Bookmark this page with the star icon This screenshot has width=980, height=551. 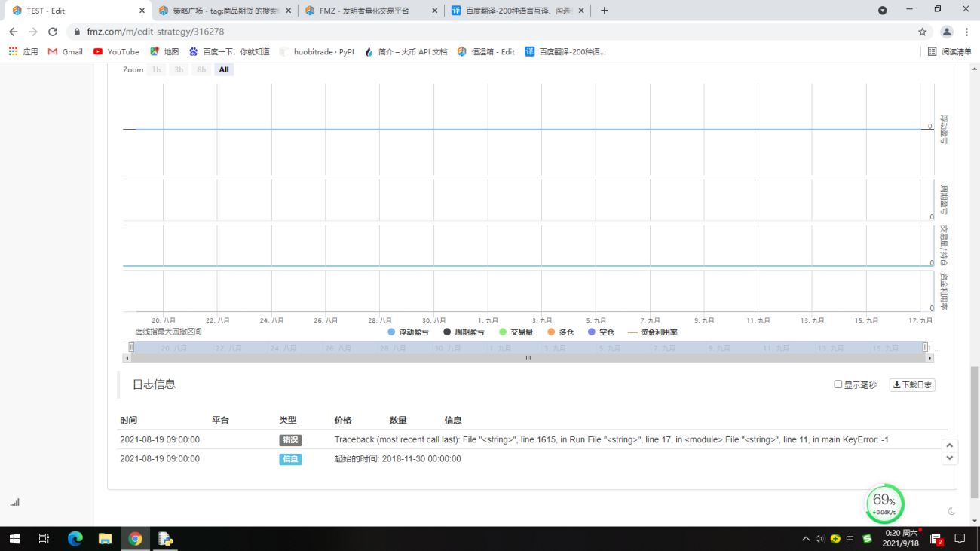coord(922,32)
